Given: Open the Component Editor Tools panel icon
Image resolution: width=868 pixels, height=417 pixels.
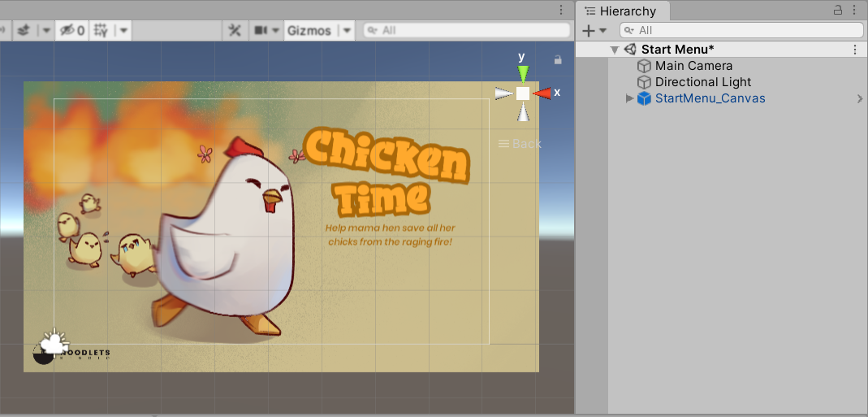Looking at the screenshot, I should [235, 30].
